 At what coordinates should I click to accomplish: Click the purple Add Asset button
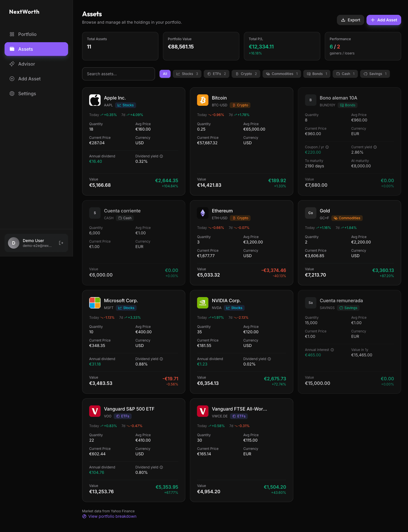click(x=384, y=20)
